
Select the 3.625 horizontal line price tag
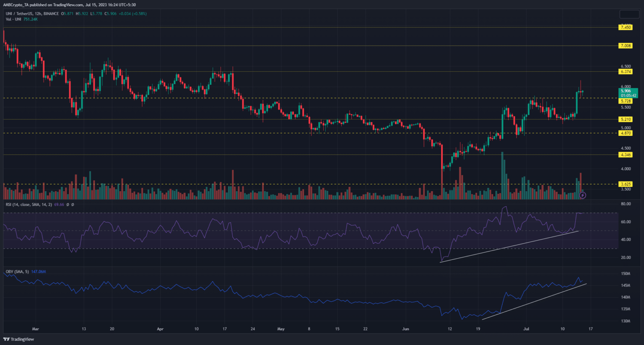pyautogui.click(x=626, y=184)
